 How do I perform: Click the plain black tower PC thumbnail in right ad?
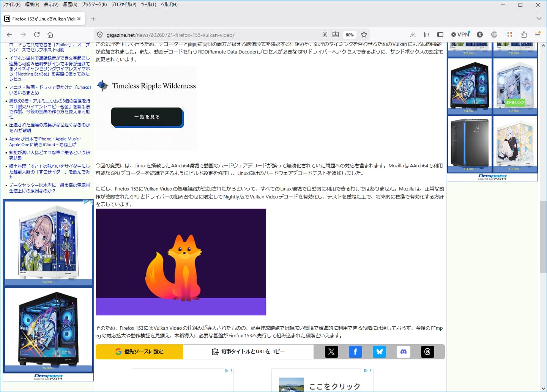(470, 144)
